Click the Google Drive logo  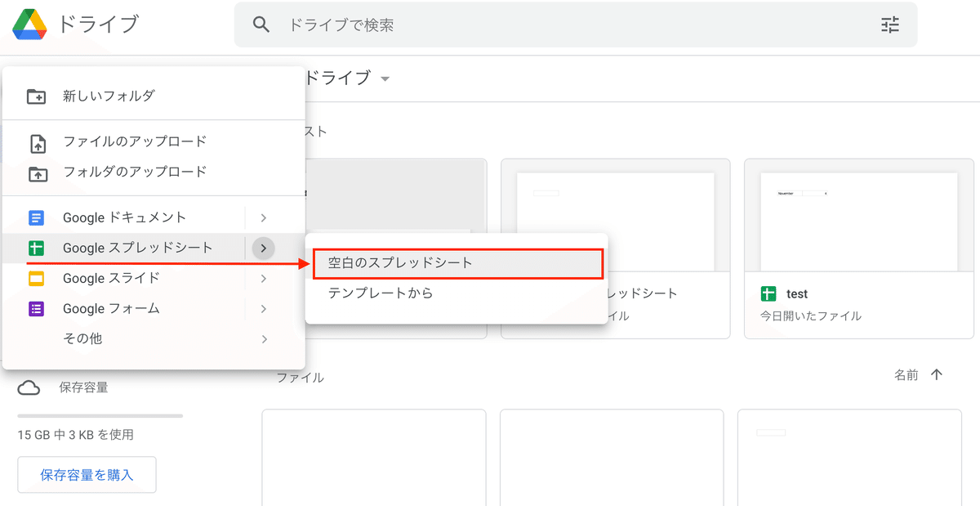coord(31,25)
